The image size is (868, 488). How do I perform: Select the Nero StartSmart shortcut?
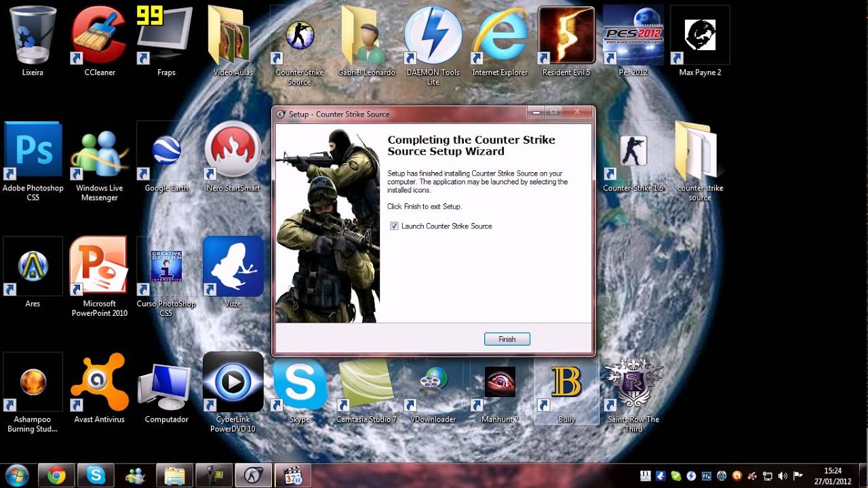[233, 157]
